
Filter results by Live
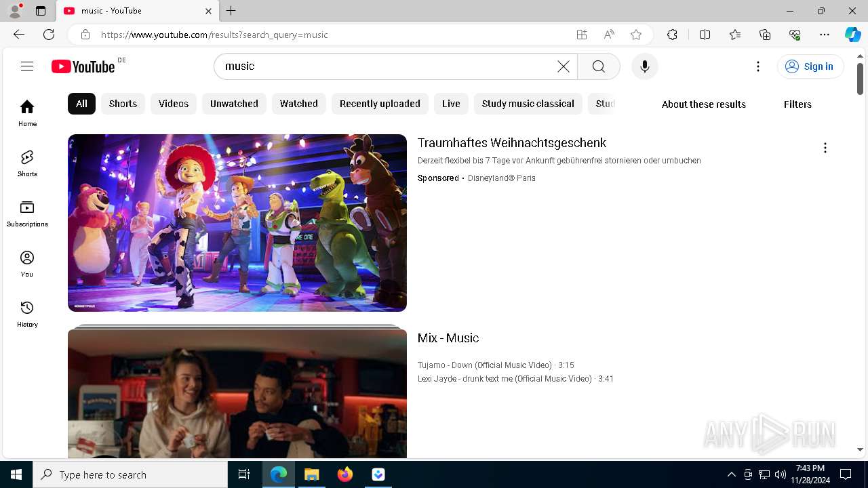pos(451,104)
